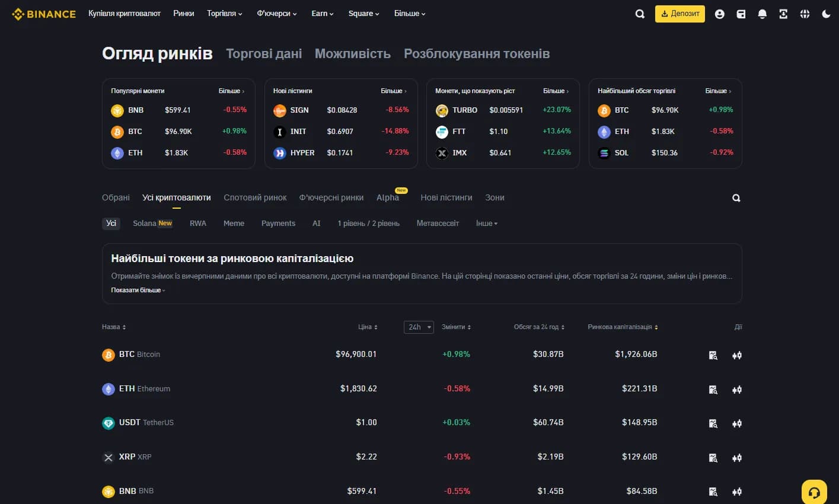This screenshot has height=504, width=839.
Task: Click the Bitcoin coin icon in table
Action: (109, 355)
